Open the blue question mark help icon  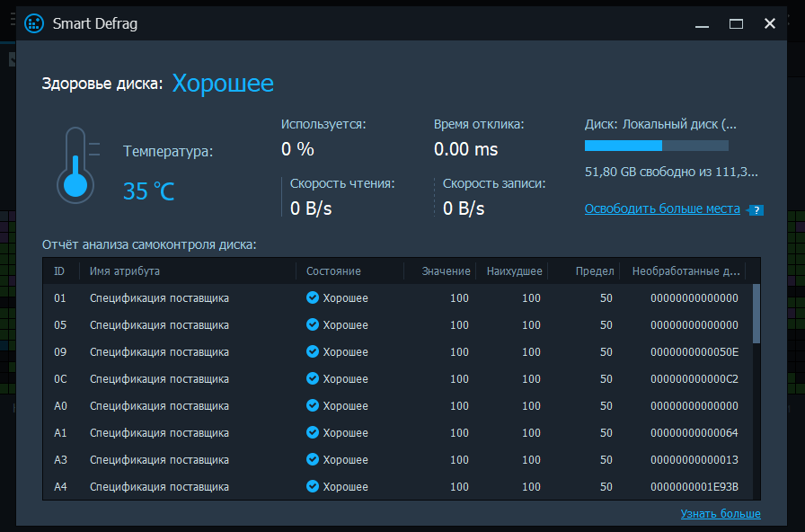pos(756,209)
